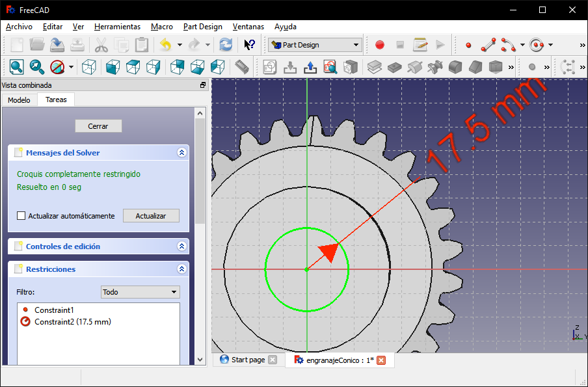Collapse the Controles de edición section

pos(181,247)
